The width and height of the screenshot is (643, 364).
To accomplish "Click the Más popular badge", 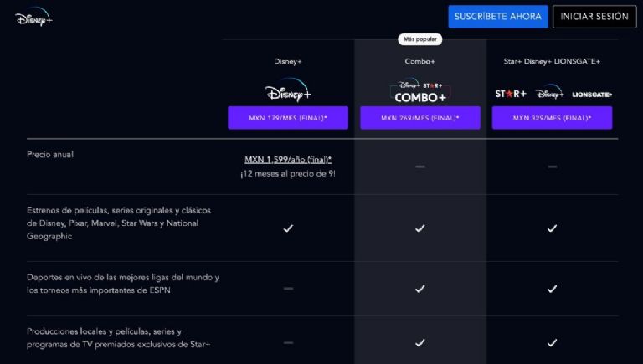I will point(420,39).
